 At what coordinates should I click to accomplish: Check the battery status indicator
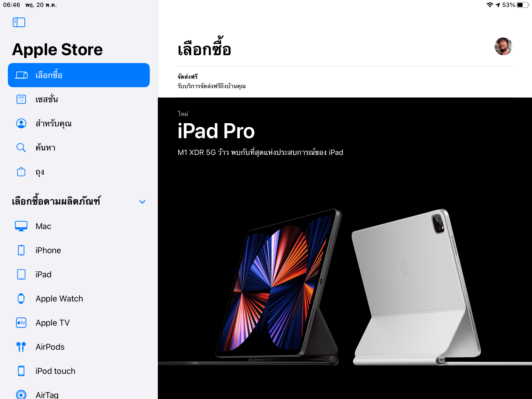pos(523,5)
